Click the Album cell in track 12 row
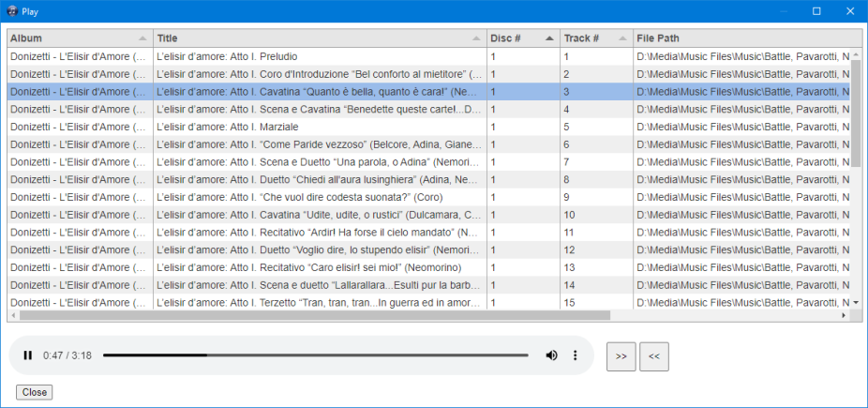 [80, 250]
